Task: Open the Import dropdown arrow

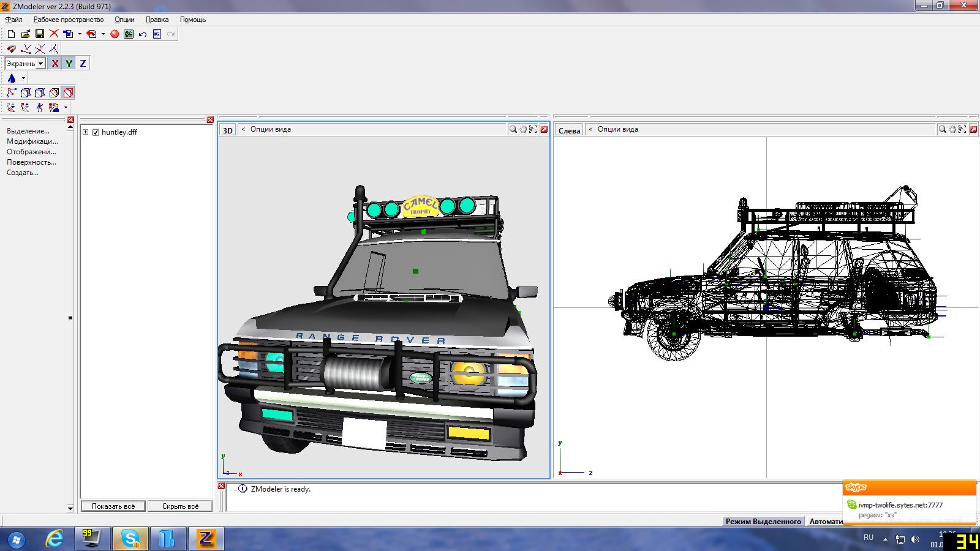Action: [x=80, y=34]
